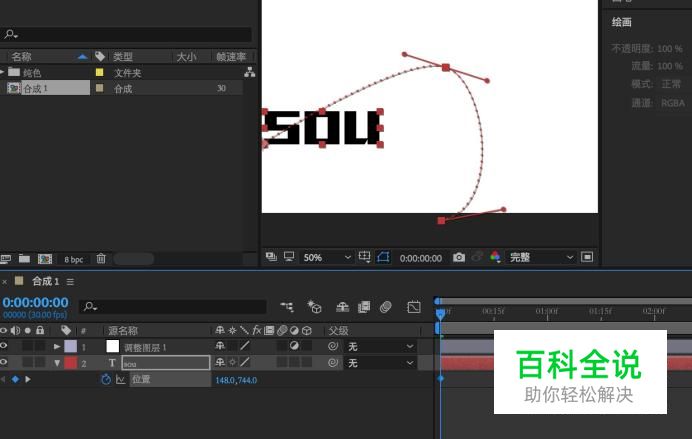
Task: Click the sou layer name input field
Action: coord(165,363)
